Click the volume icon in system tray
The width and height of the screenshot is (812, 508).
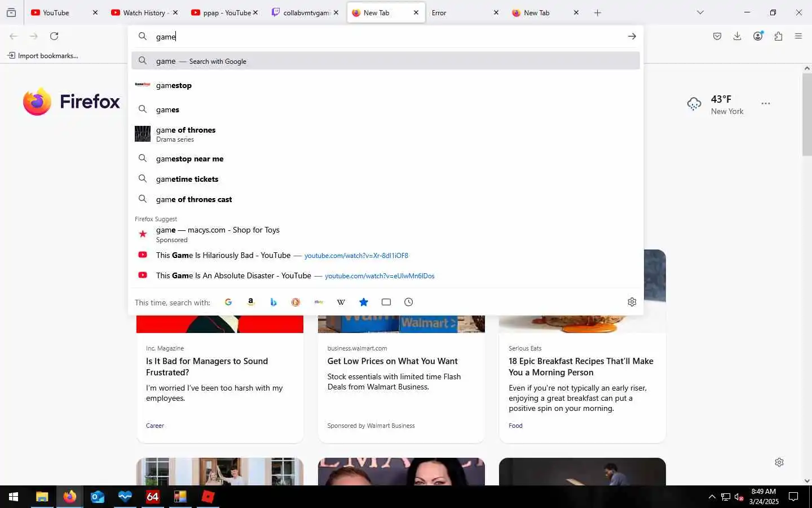tap(739, 497)
